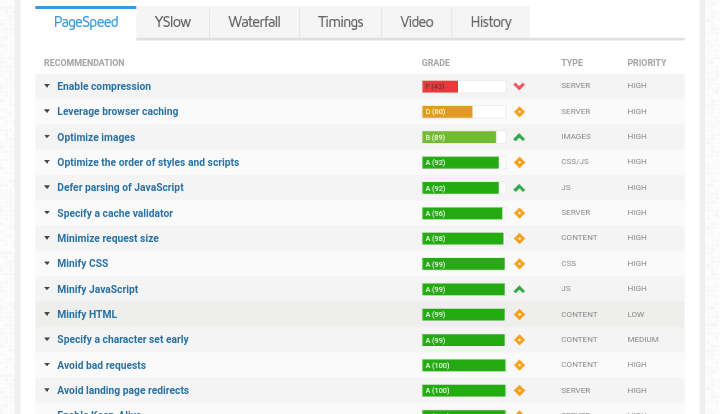720x414 pixels.
Task: Click the D (60) grade bar
Action: pyautogui.click(x=464, y=112)
